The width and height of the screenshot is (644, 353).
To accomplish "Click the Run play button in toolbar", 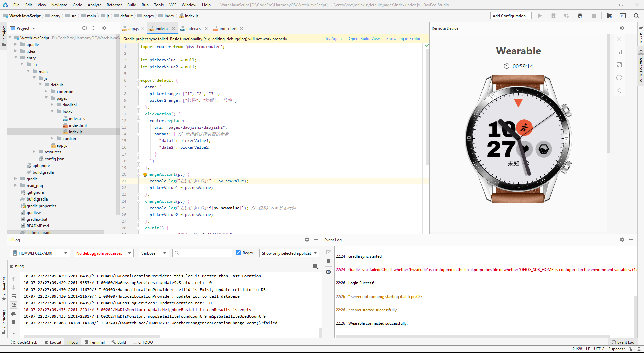I will (540, 16).
